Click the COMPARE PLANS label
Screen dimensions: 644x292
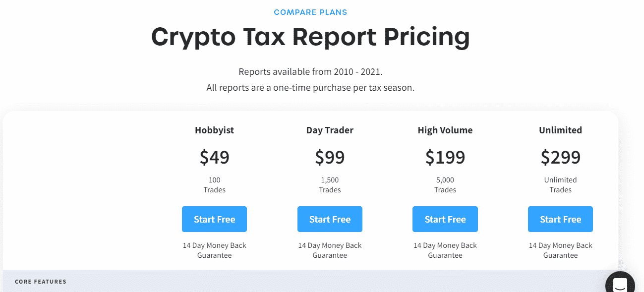click(x=310, y=12)
